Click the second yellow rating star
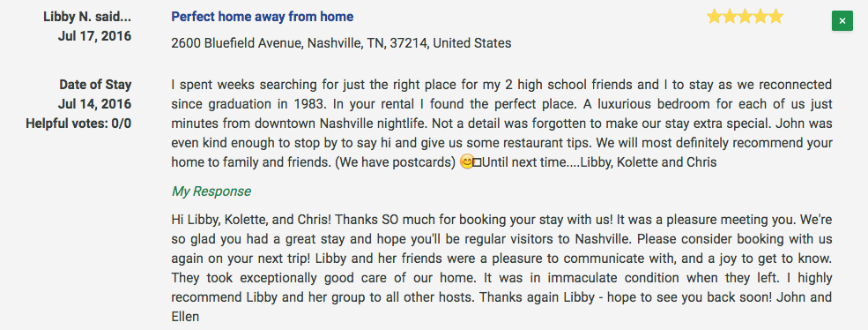 730,17
